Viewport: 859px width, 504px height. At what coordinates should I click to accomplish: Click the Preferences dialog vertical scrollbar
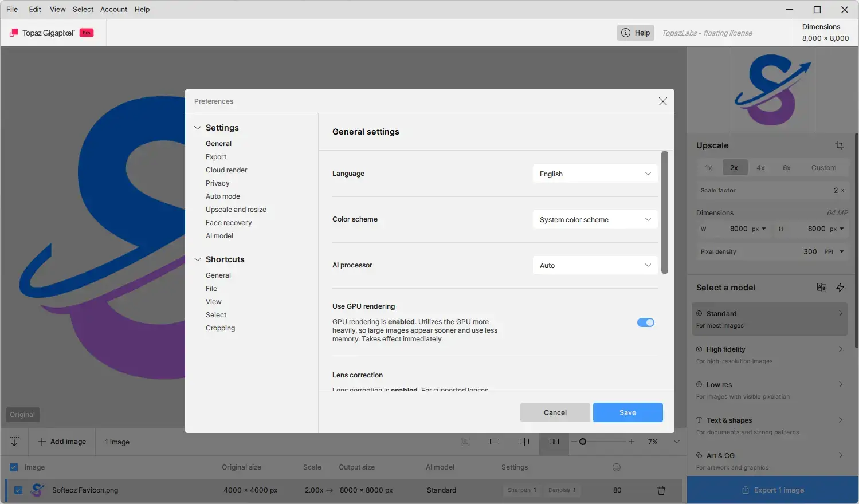click(665, 212)
